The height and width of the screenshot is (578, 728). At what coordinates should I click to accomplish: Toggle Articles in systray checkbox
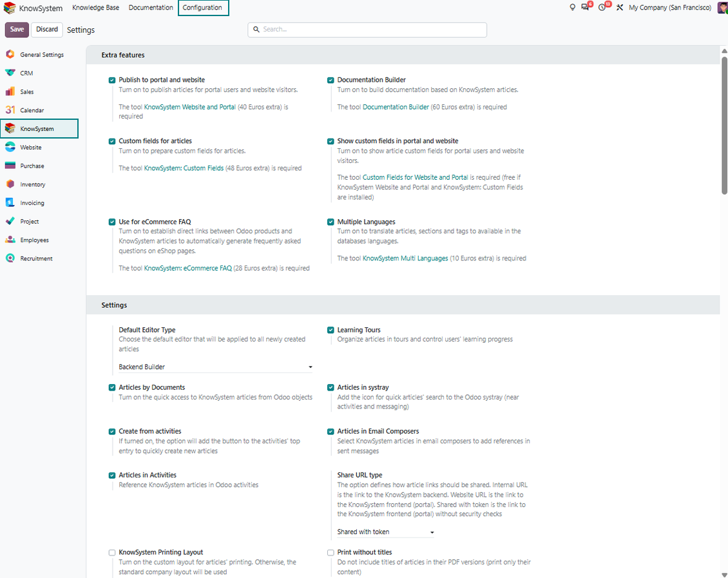(330, 388)
